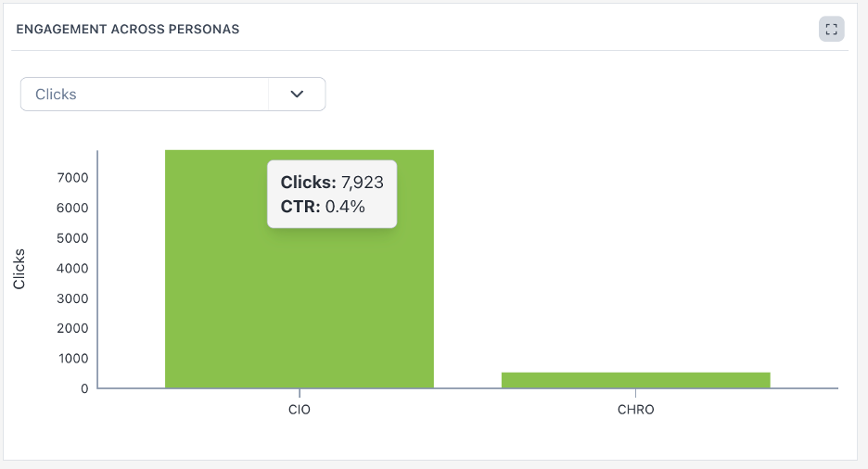Viewport: 868px width, 469px height.
Task: Select the green CHRO bar
Action: click(x=635, y=380)
